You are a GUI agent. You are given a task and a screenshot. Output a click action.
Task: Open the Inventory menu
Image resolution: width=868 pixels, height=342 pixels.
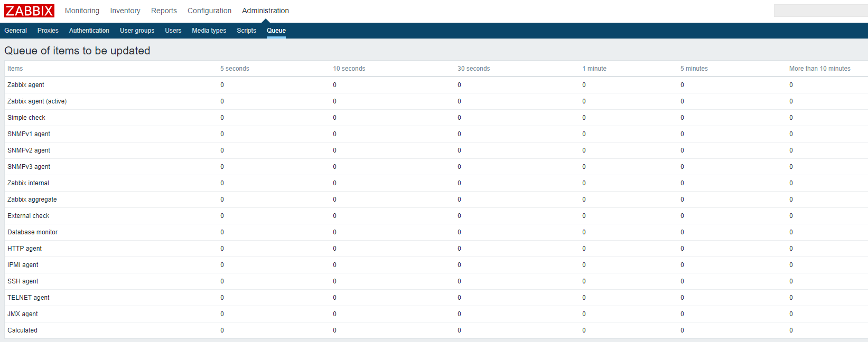125,11
